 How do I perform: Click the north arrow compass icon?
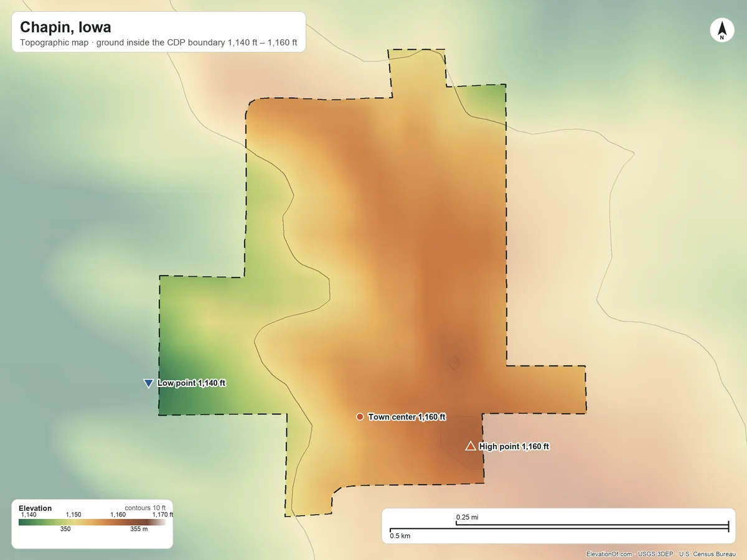[721, 31]
